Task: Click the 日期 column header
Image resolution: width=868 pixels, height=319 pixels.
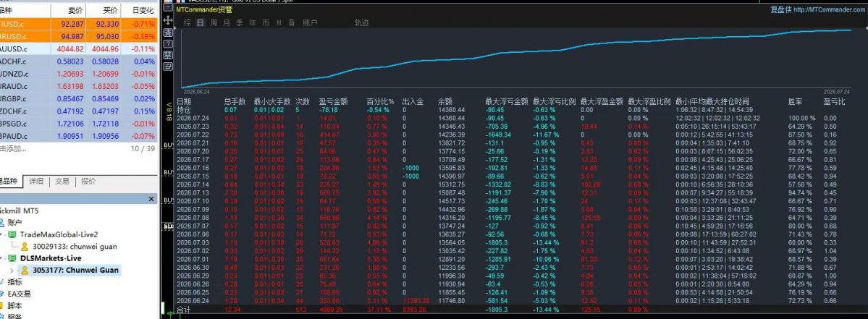Action: (x=183, y=102)
